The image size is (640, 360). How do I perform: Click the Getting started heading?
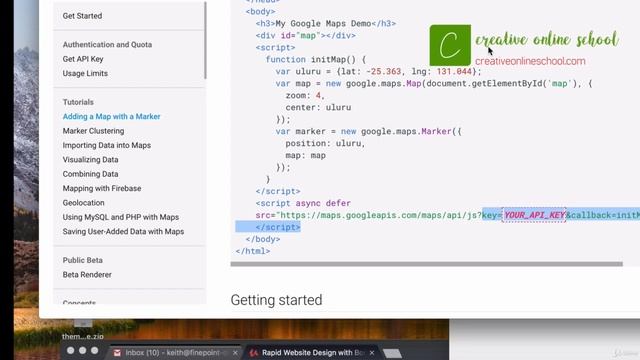(276, 300)
